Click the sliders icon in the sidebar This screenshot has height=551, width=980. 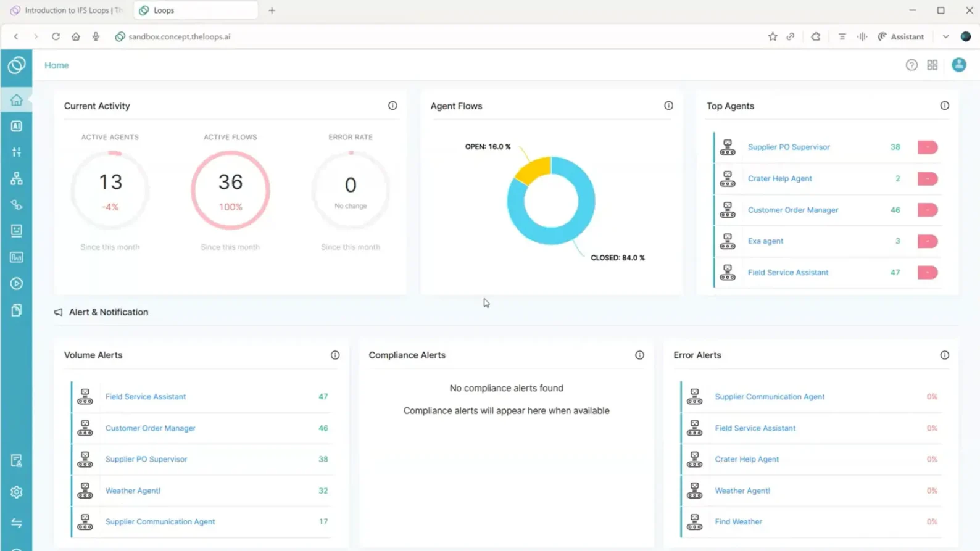click(x=17, y=152)
